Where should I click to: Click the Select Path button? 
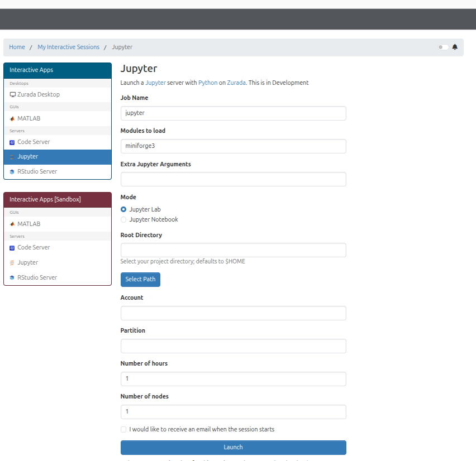click(140, 279)
